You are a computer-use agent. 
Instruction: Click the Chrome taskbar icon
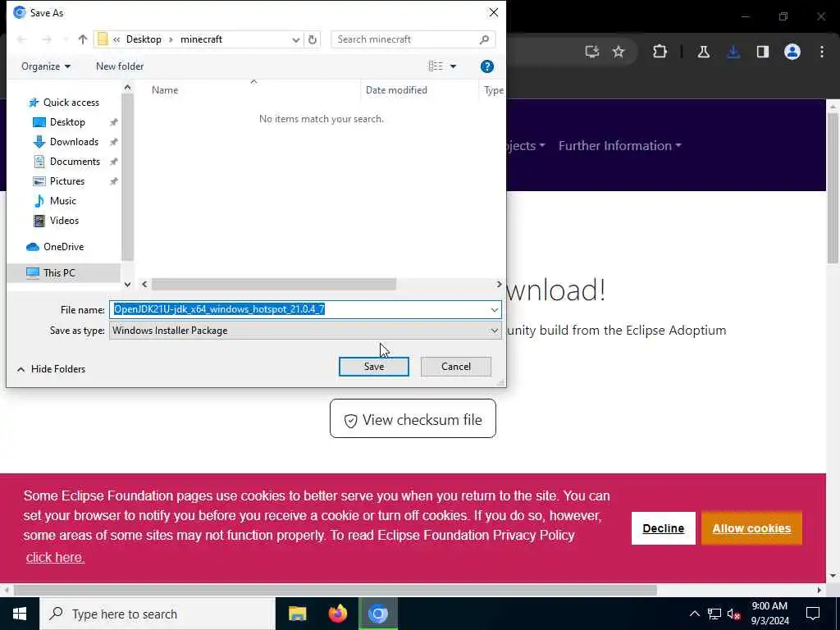pos(377,614)
